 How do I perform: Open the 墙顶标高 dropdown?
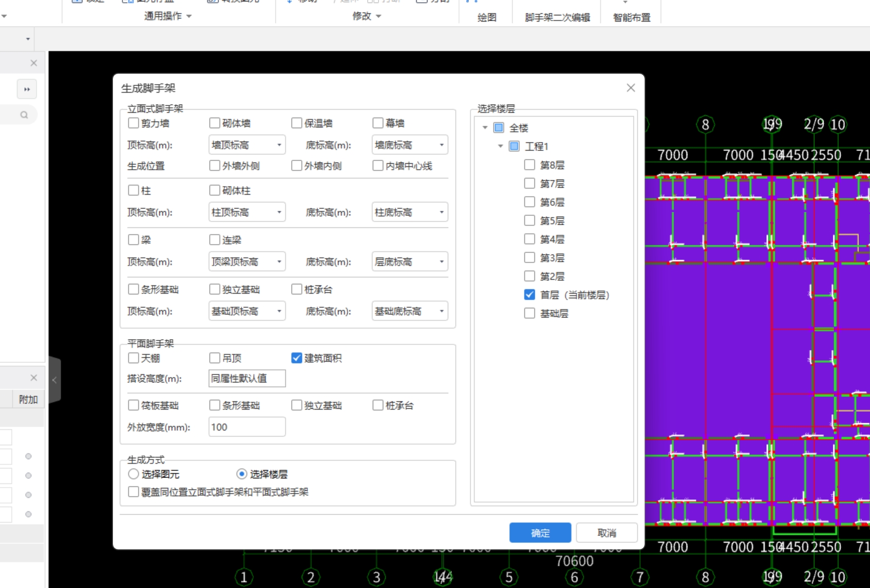pos(247,145)
